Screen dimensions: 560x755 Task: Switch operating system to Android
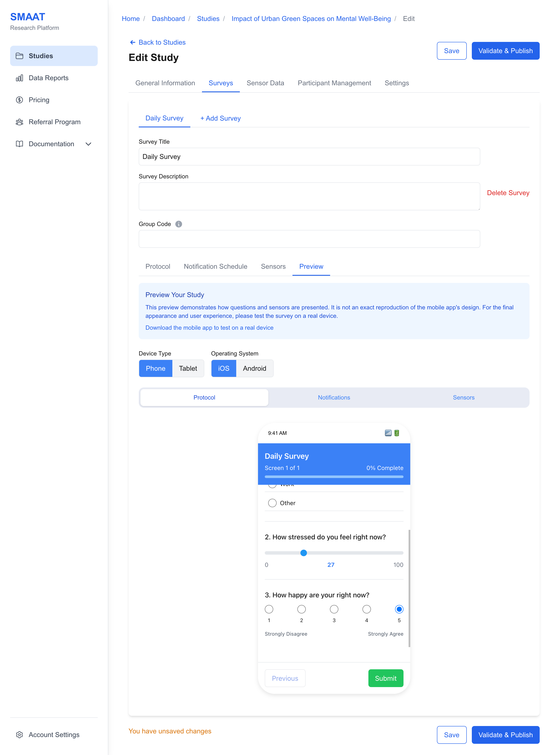254,368
